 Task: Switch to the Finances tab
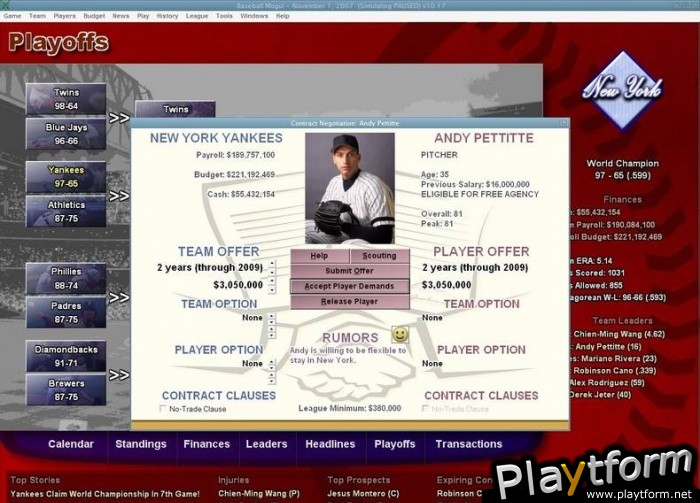(207, 444)
